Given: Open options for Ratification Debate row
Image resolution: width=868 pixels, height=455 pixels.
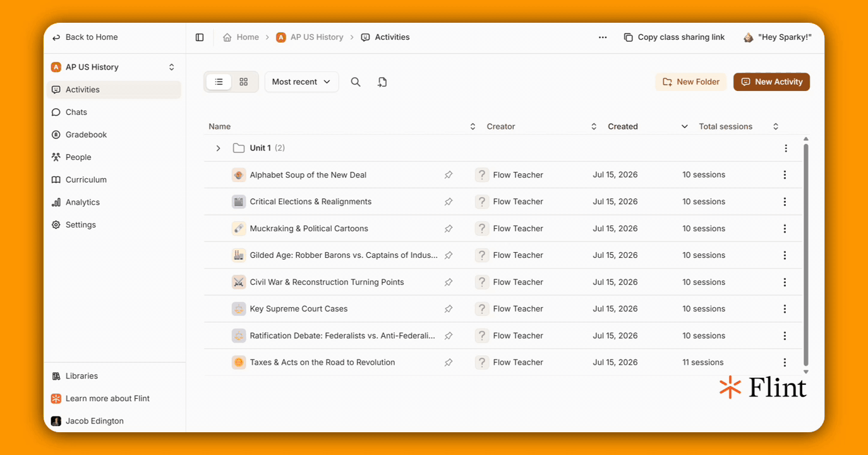Looking at the screenshot, I should pyautogui.click(x=785, y=336).
